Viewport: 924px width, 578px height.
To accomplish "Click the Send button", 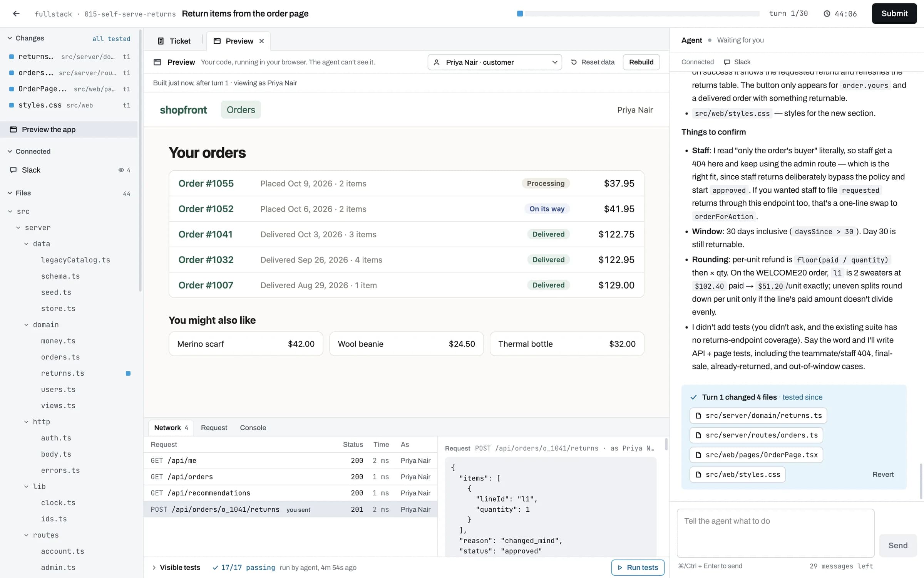I will tap(897, 546).
